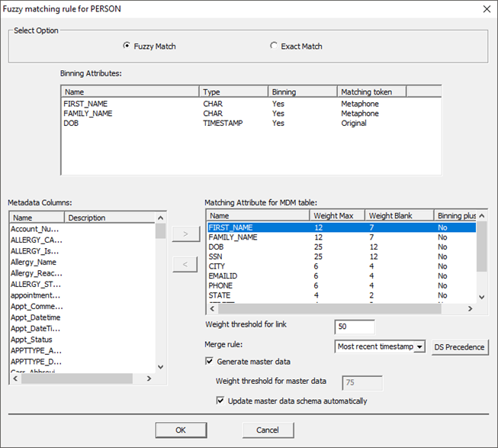Screen dimensions: 498x448
Task: Select Appt_Status metadata column
Action: coord(31,340)
